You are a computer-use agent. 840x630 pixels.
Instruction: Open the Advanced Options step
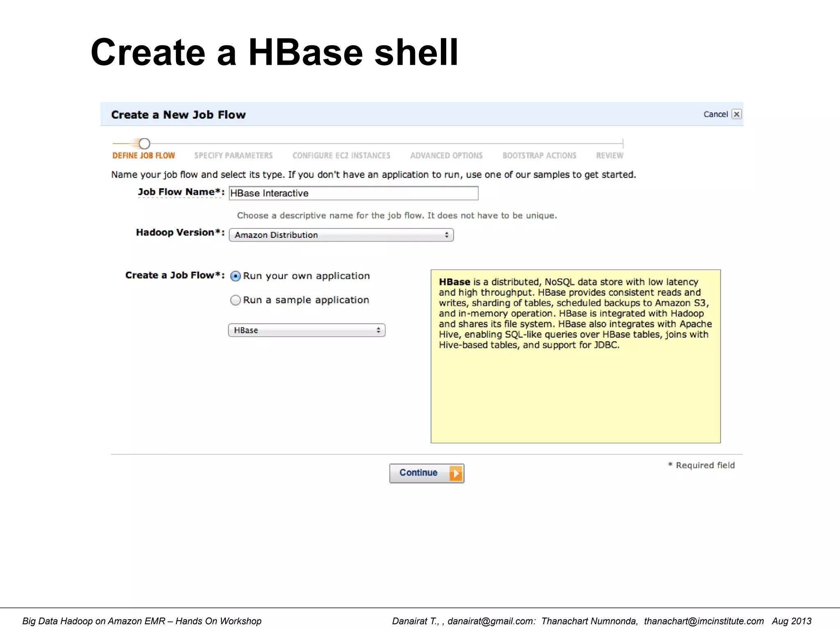click(446, 155)
